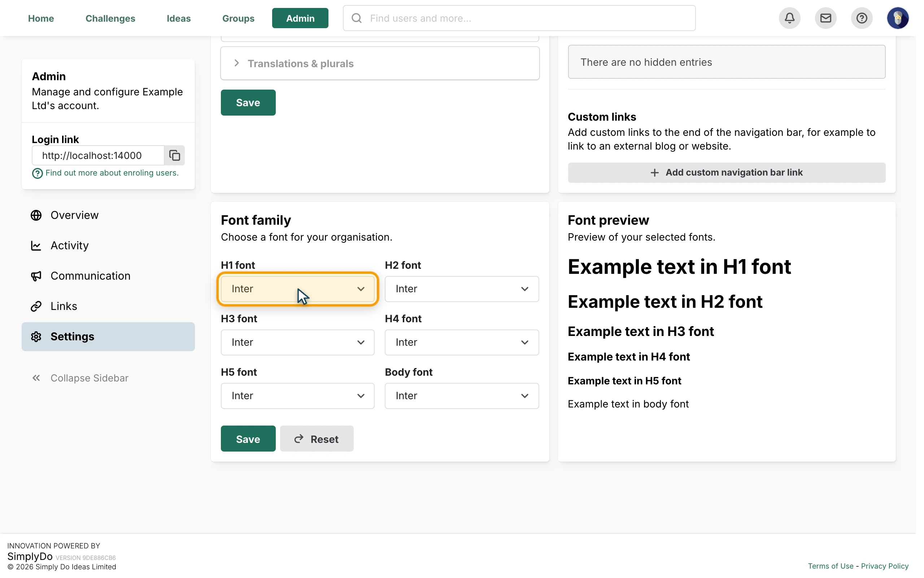Click the Overview globe icon
The height and width of the screenshot is (578, 924).
click(36, 215)
